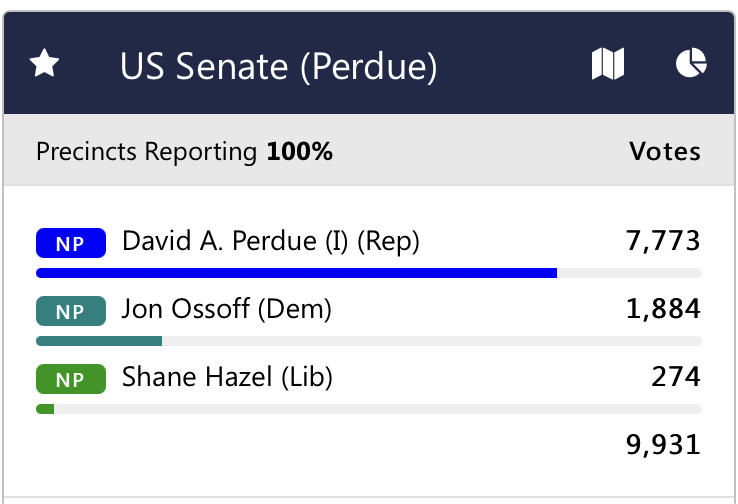Click the 1,884 vote count

click(x=663, y=309)
